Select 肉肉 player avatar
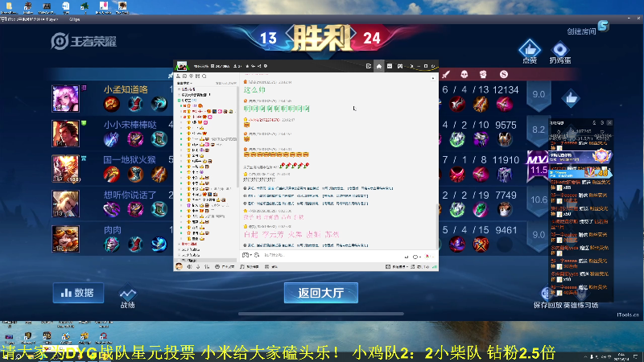The width and height of the screenshot is (644, 362). point(65,239)
